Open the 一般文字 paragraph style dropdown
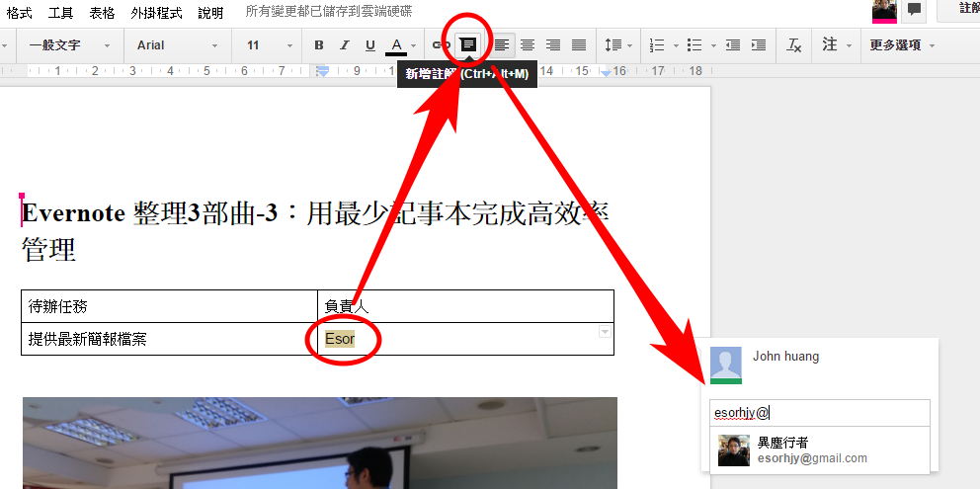980x489 pixels. click(69, 45)
